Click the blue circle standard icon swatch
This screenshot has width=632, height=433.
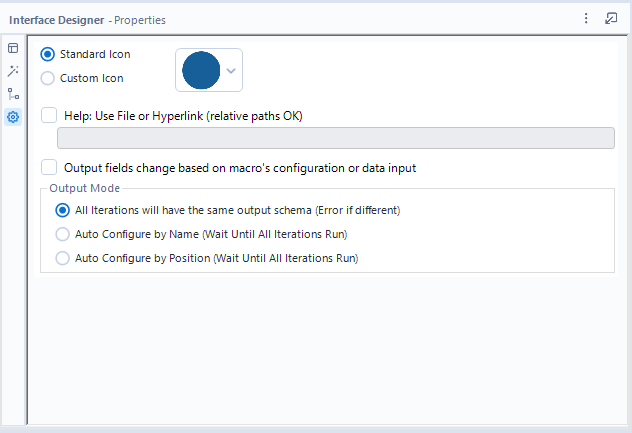coord(201,70)
